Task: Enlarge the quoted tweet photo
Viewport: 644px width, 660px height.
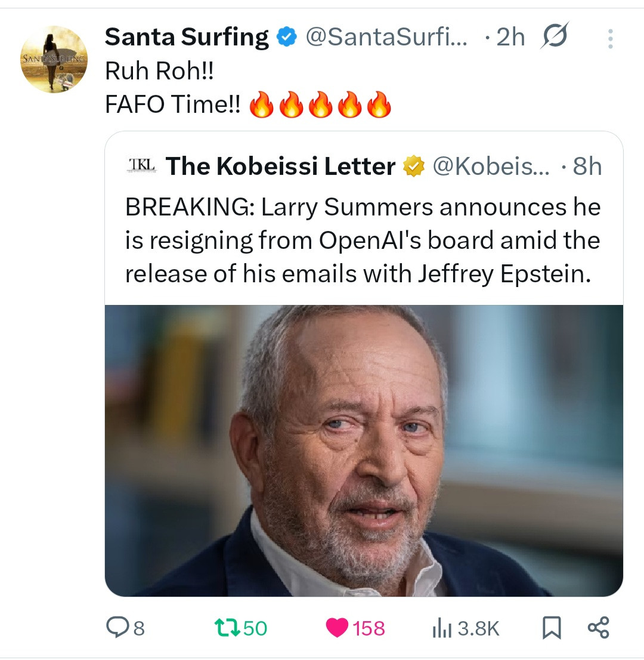Action: coord(364,451)
